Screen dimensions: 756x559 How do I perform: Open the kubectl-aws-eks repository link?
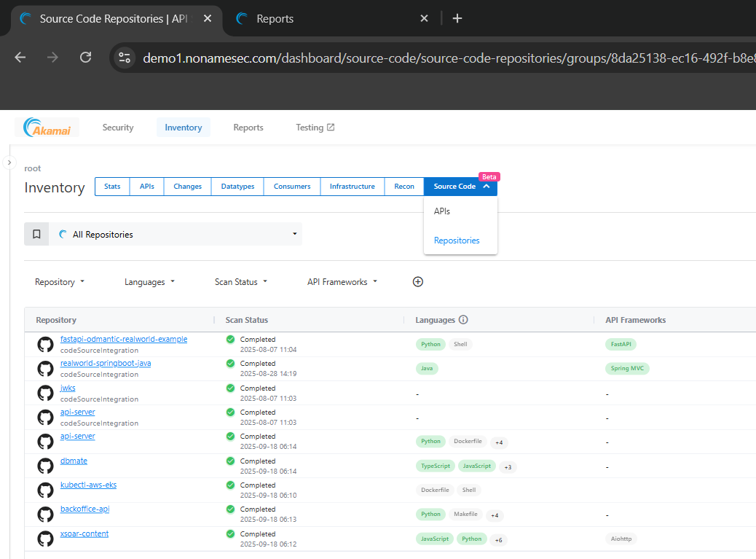88,485
